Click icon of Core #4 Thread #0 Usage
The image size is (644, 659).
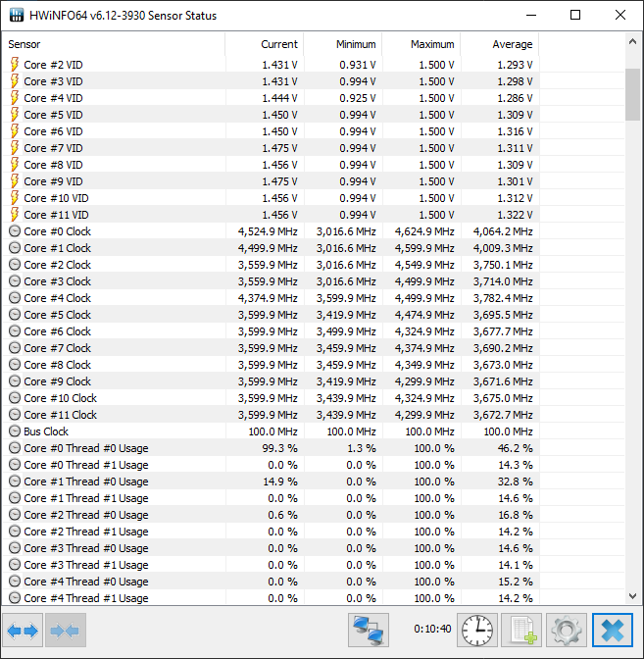coord(15,582)
